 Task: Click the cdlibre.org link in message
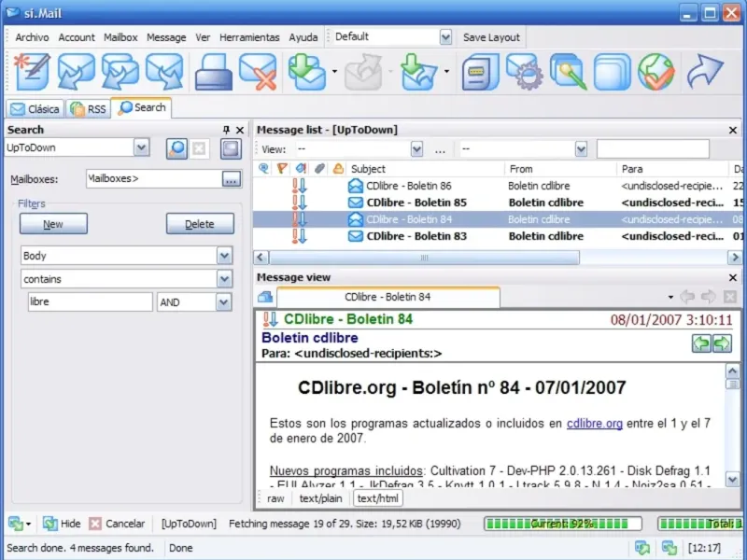pos(594,423)
